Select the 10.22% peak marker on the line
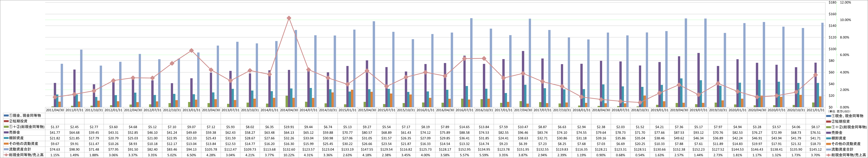 pos(289,18)
